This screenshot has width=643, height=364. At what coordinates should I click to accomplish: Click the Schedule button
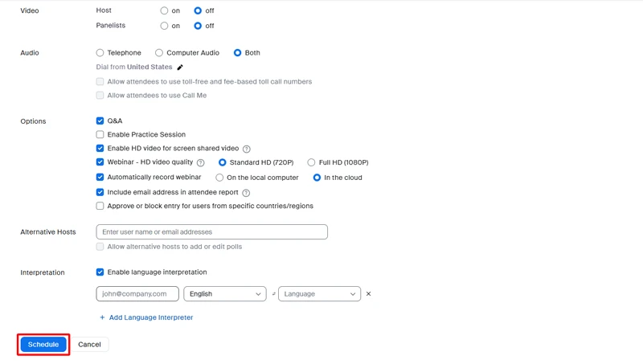coord(43,345)
